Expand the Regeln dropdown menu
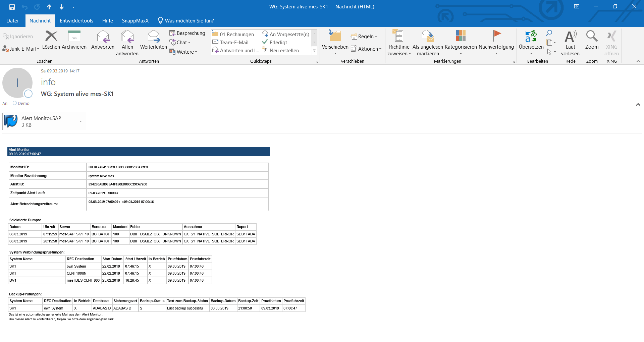The width and height of the screenshot is (644, 342). [x=364, y=37]
